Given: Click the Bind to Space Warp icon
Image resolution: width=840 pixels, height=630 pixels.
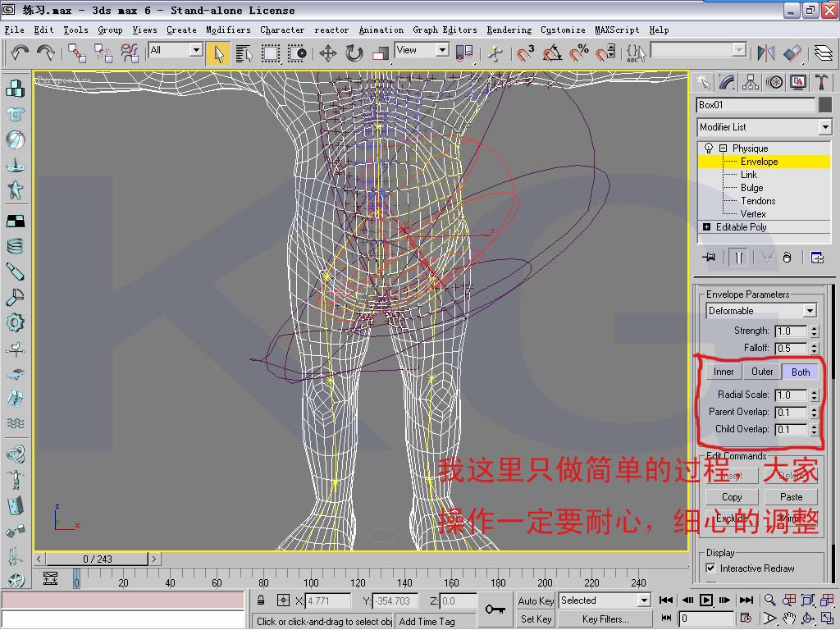Looking at the screenshot, I should (129, 53).
